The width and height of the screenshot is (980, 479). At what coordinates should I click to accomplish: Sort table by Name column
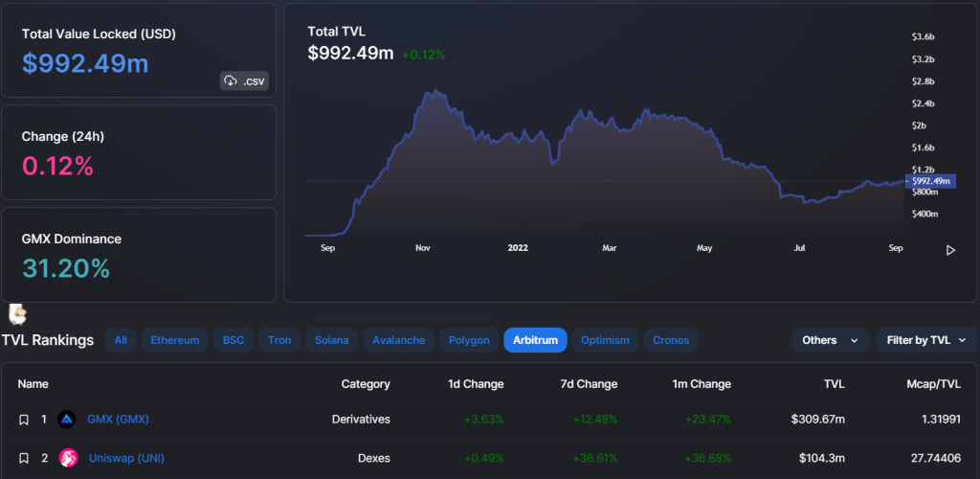(x=33, y=384)
